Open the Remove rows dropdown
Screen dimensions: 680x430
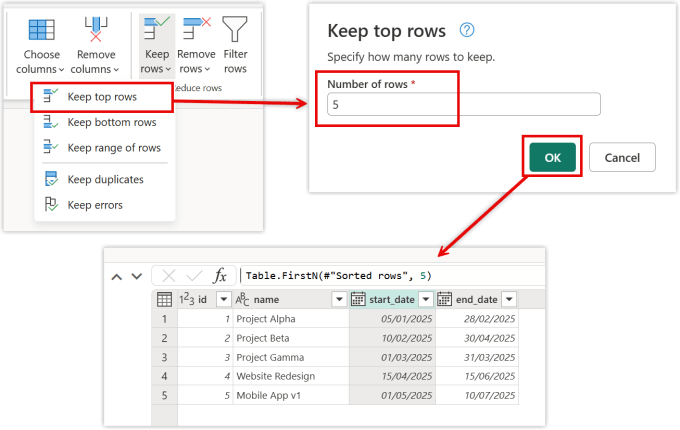coord(196,46)
